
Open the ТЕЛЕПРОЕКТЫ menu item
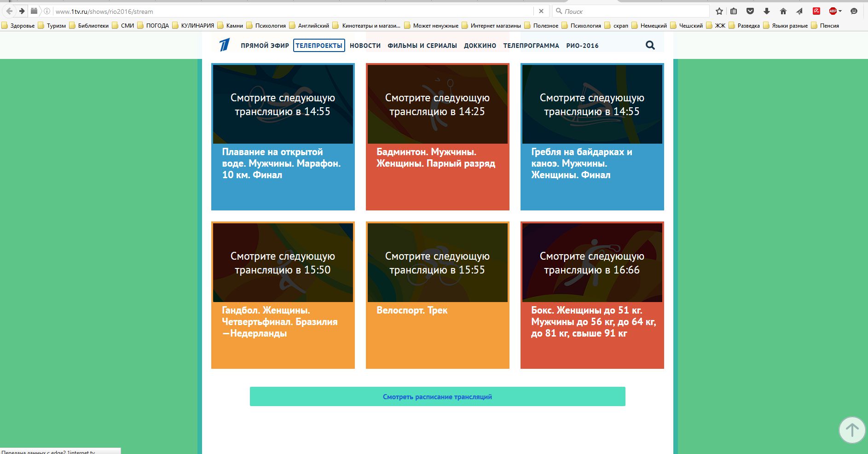coord(319,46)
